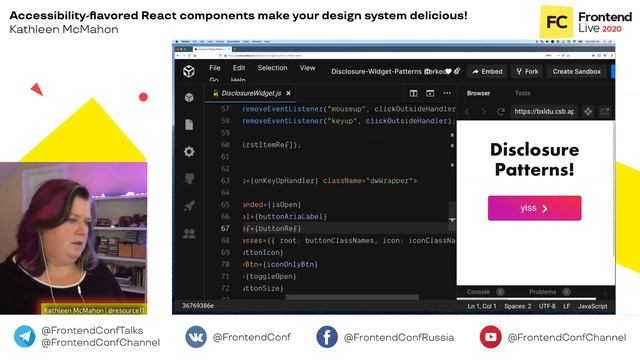
Task: Select the DisclosureWidget.js editor tab
Action: [x=251, y=93]
